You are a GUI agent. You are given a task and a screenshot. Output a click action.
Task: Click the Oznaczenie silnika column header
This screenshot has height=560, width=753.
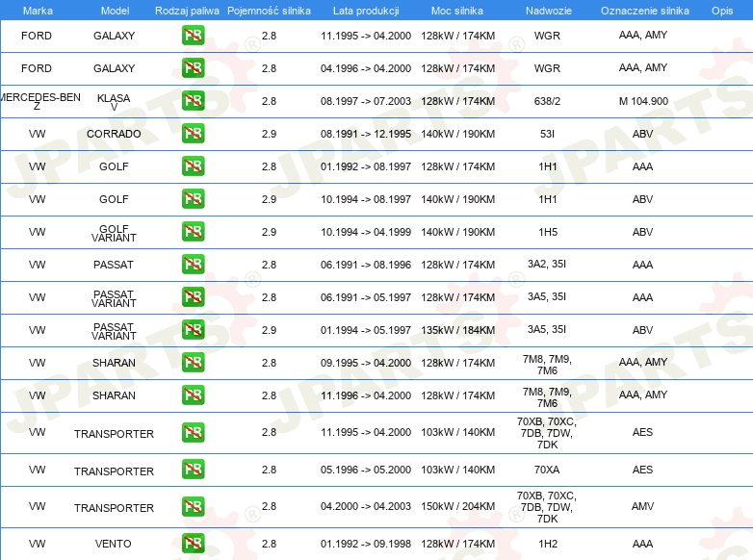click(x=645, y=11)
